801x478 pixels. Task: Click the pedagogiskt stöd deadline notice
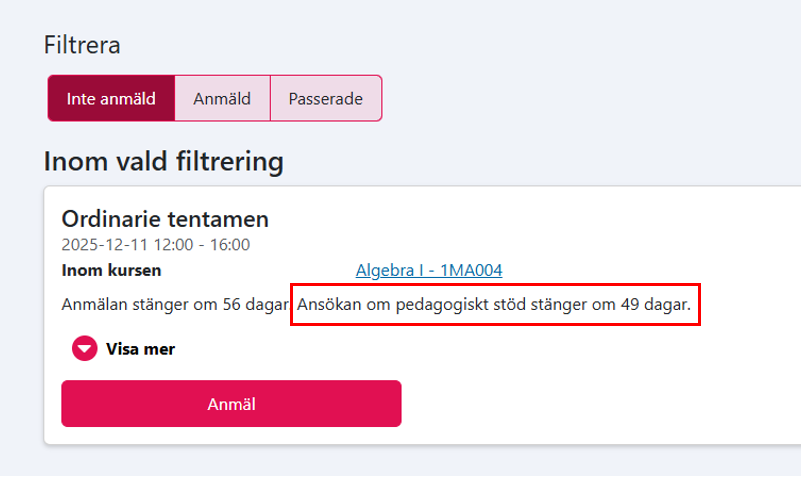(x=495, y=304)
